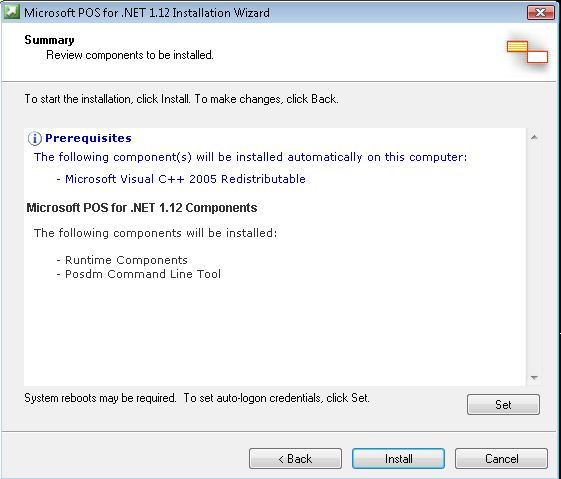Click "The following components will be installed" text
This screenshot has height=479, width=561.
point(155,233)
